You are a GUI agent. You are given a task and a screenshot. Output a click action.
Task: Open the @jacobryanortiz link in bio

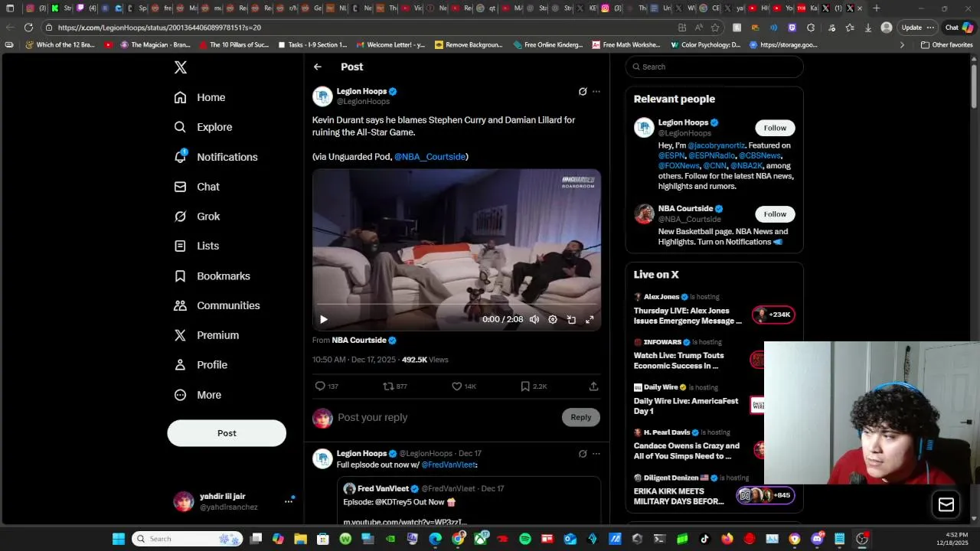[x=716, y=145]
